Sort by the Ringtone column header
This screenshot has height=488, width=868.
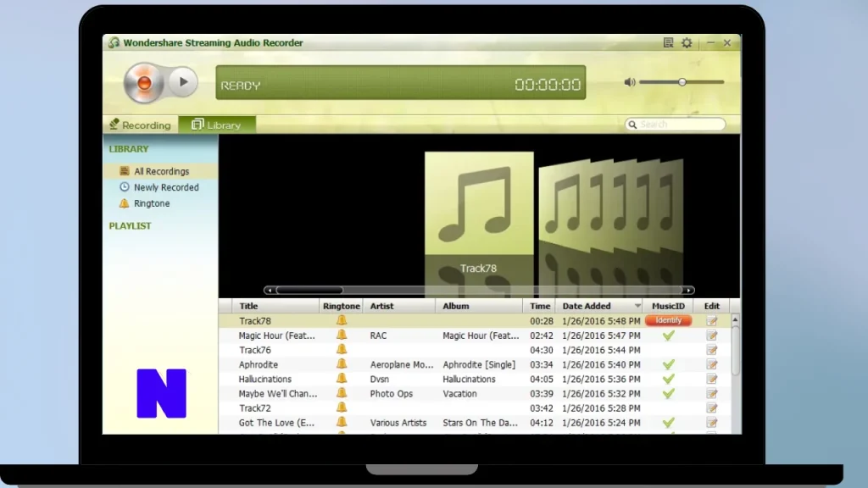[x=342, y=306]
